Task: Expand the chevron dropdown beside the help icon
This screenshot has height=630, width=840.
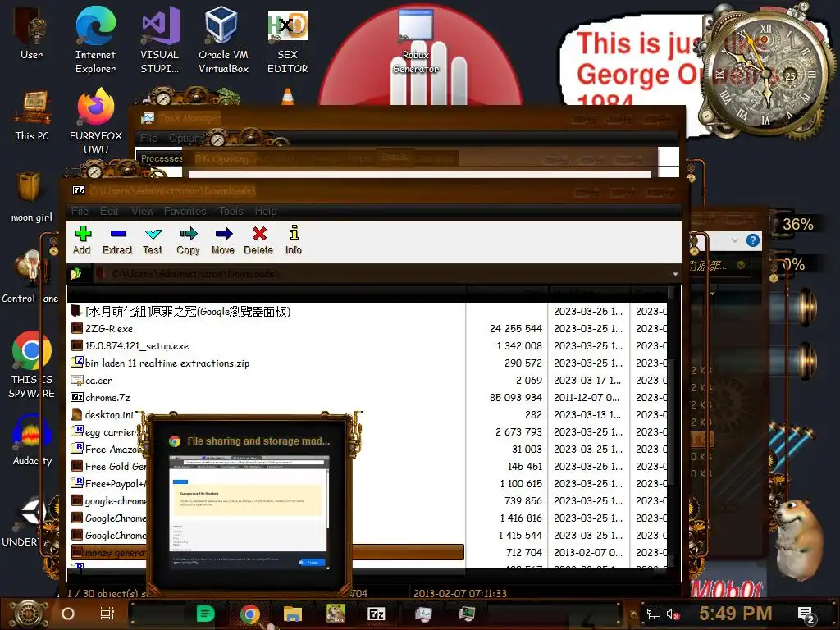Action: 734,240
